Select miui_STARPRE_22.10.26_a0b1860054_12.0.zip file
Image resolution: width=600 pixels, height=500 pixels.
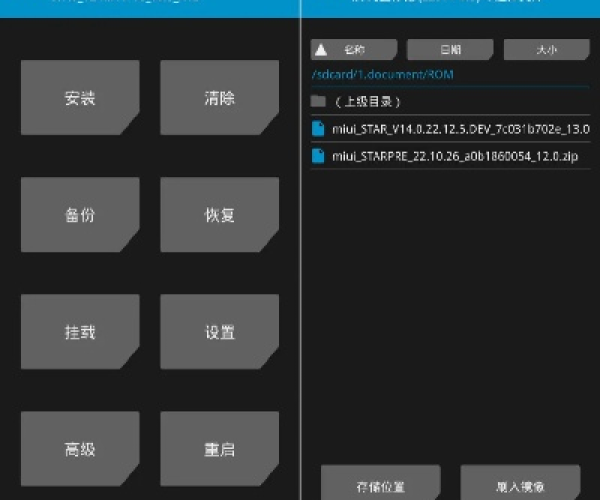[x=450, y=156]
